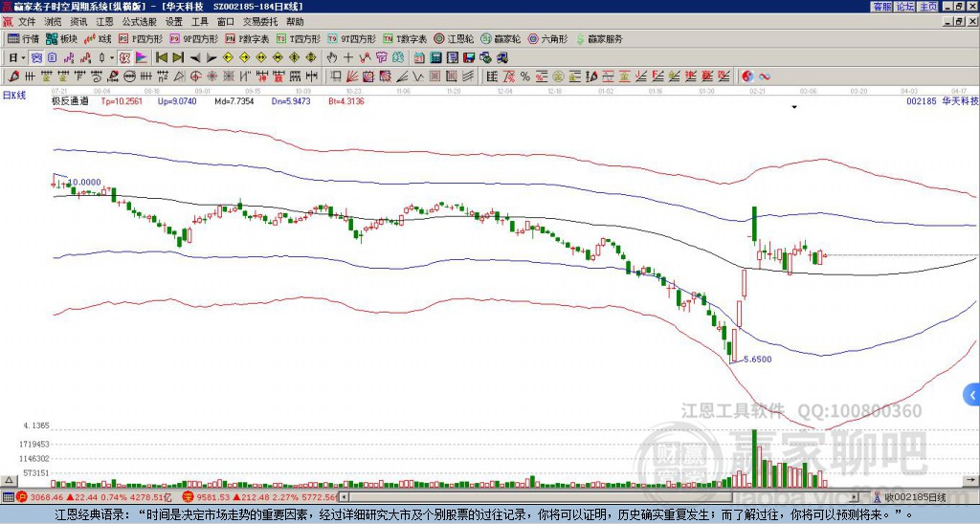
Task: Click the 客服 button in title bar
Action: [881, 7]
